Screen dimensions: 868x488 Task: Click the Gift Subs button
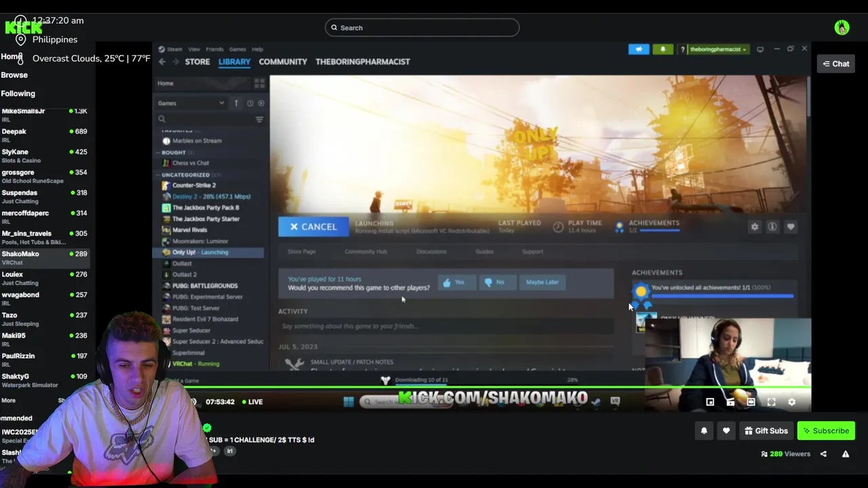point(766,431)
